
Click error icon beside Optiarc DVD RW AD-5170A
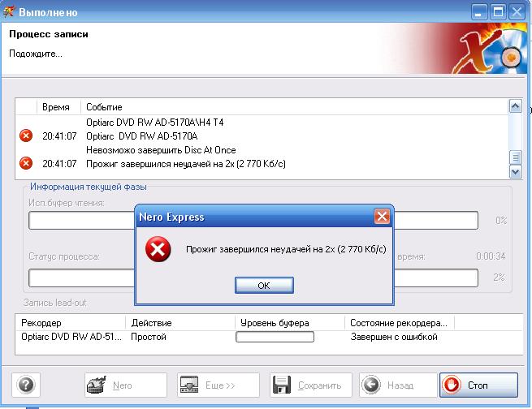click(x=26, y=136)
